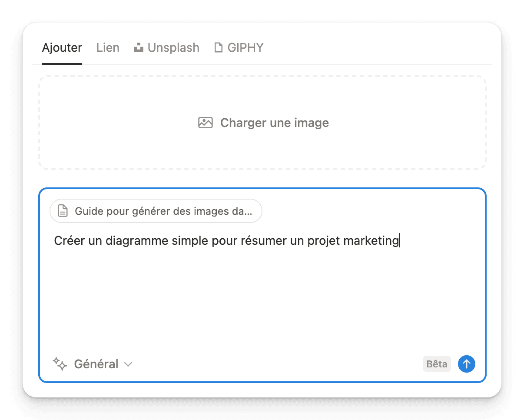Switch to the Ajouter tab

(62, 47)
